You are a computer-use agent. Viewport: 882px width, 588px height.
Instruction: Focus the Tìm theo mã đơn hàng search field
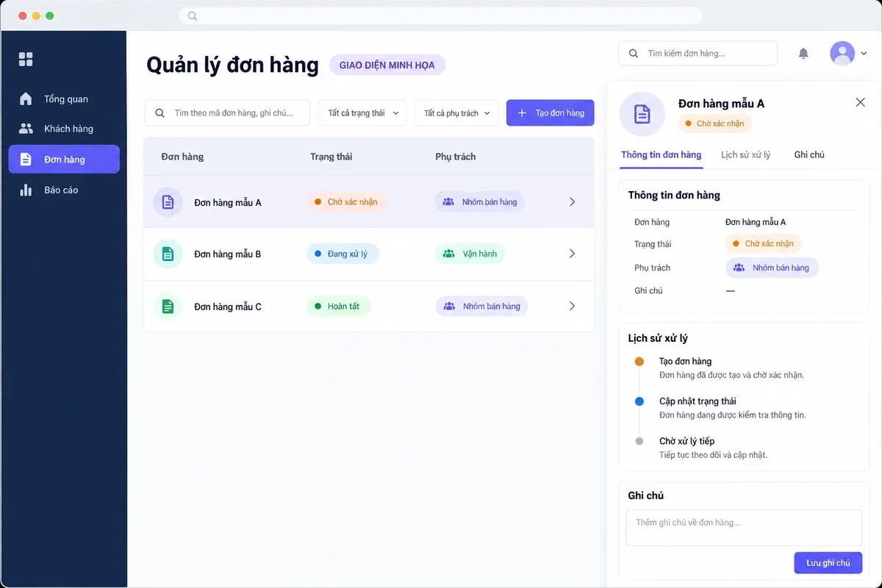pos(227,113)
